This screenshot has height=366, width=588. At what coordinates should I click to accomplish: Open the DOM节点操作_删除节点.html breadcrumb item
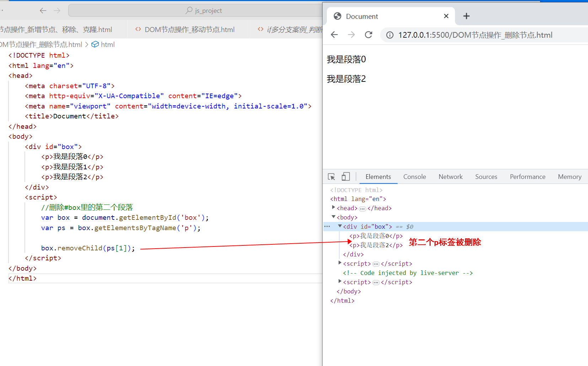(41, 44)
